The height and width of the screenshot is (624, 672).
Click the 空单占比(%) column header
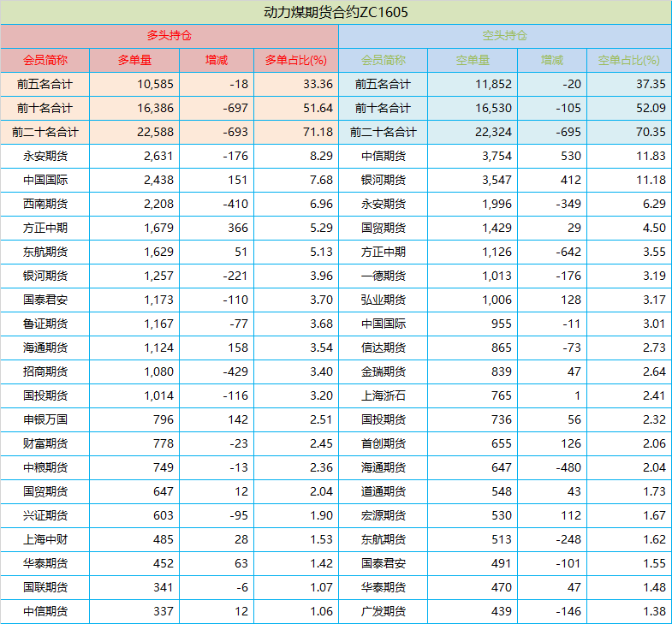628,61
